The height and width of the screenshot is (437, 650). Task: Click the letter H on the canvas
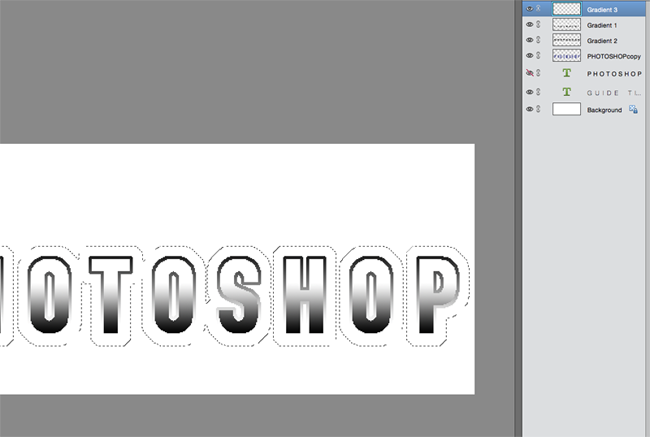pos(304,294)
